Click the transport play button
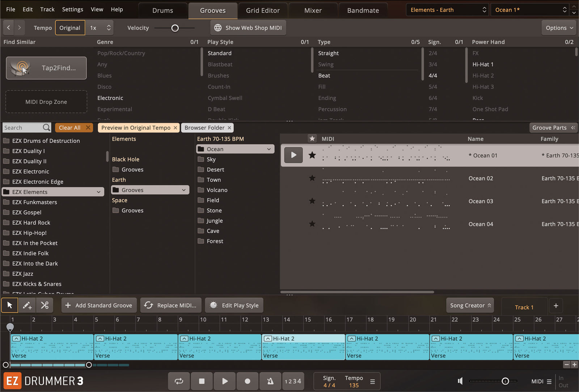The image size is (579, 392). pos(225,381)
